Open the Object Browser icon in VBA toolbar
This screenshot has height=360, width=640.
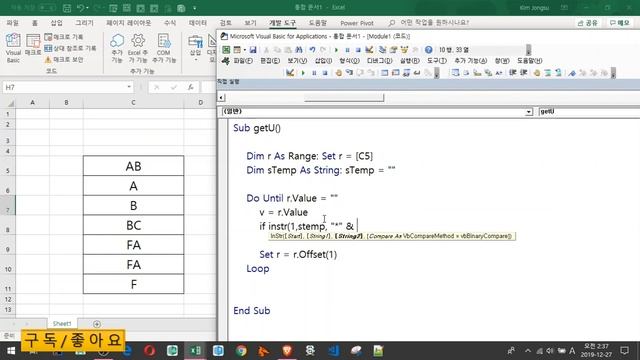point(404,50)
